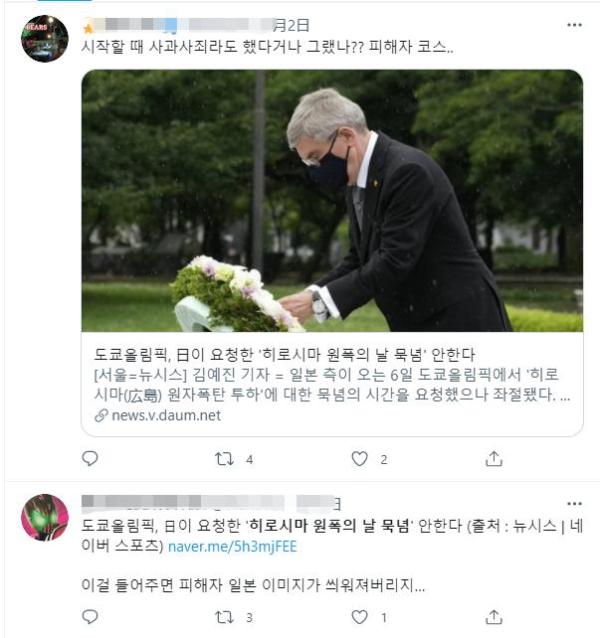The height and width of the screenshot is (638, 600).
Task: Reply to the first tweet
Action: pyautogui.click(x=90, y=459)
